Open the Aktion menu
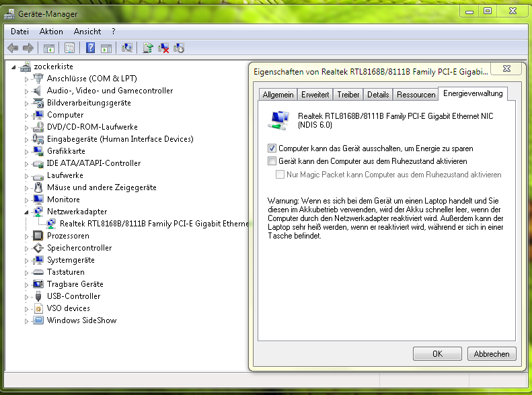This screenshot has height=395, width=532. (51, 32)
